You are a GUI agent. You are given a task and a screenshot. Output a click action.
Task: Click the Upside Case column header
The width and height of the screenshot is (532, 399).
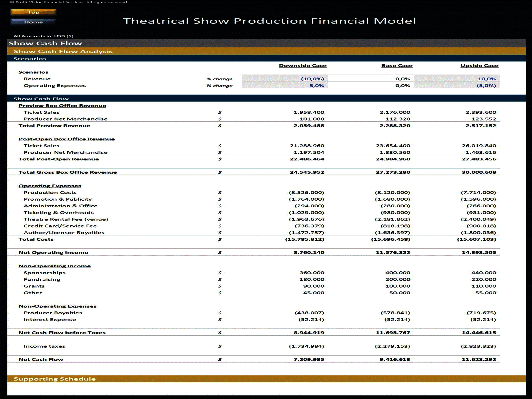(x=479, y=65)
